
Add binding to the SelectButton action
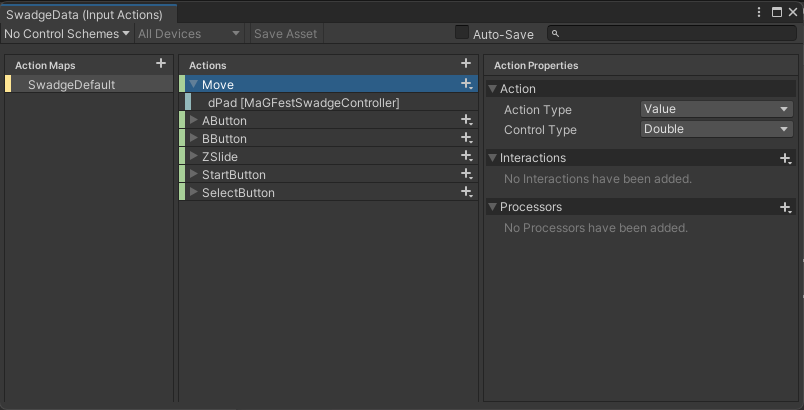coord(466,193)
